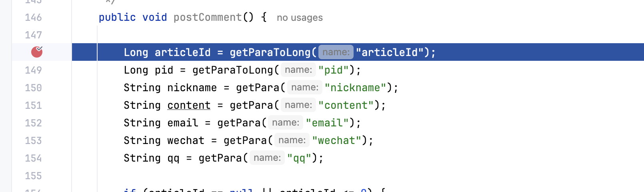This screenshot has height=192, width=644.
Task: Click the "nickname" string literal
Action: click(356, 88)
